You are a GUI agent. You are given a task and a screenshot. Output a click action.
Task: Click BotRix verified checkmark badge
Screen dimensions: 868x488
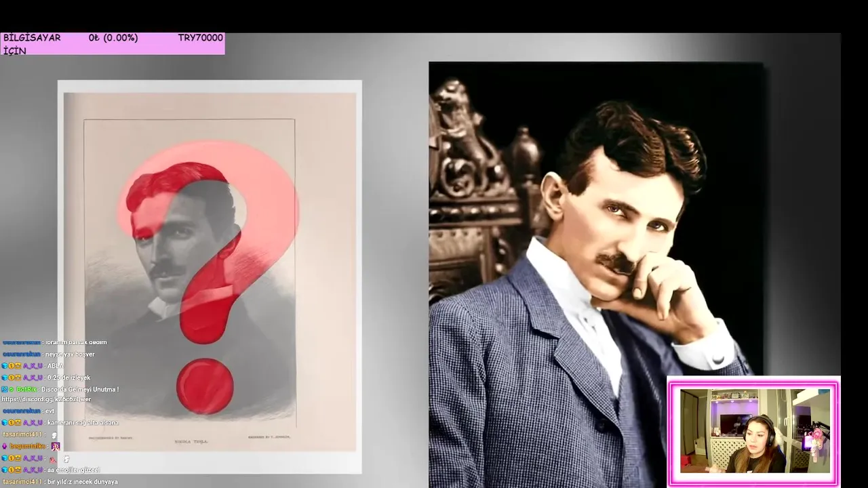pyautogui.click(x=12, y=390)
